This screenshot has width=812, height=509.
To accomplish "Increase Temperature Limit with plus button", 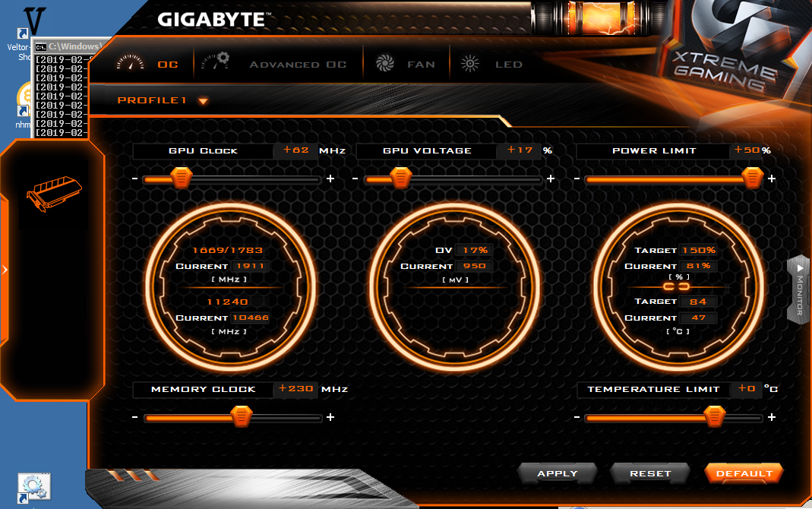I will click(x=772, y=417).
